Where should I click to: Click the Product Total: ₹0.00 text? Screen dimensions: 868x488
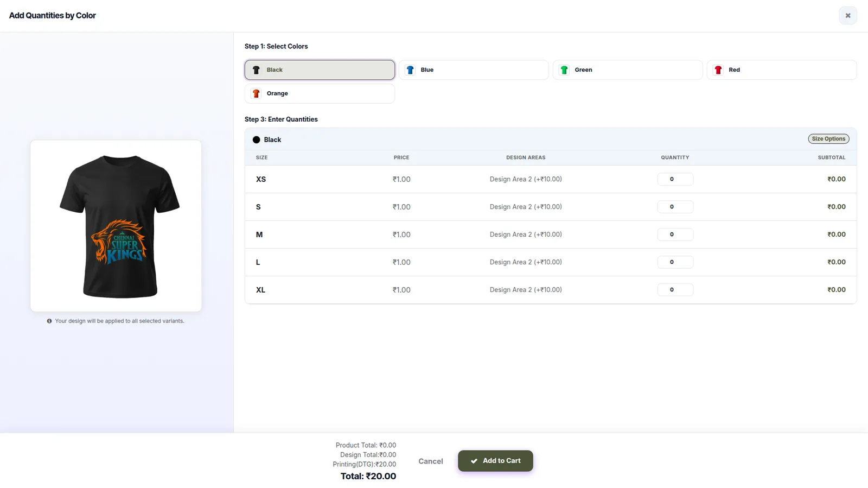point(366,445)
